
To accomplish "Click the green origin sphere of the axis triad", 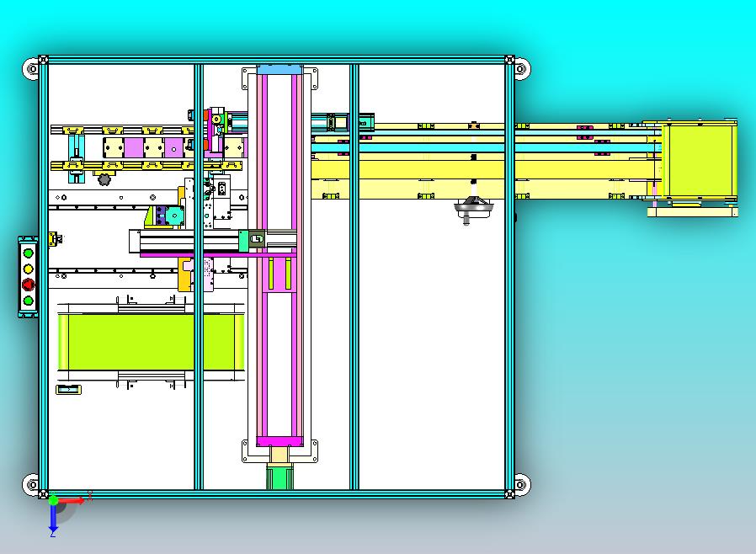I will tap(53, 500).
